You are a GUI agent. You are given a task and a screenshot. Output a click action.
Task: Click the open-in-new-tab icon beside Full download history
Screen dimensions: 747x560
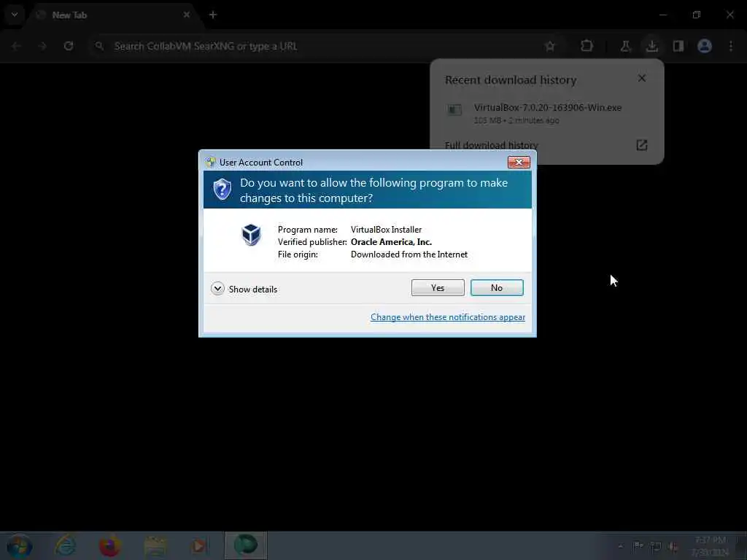642,145
